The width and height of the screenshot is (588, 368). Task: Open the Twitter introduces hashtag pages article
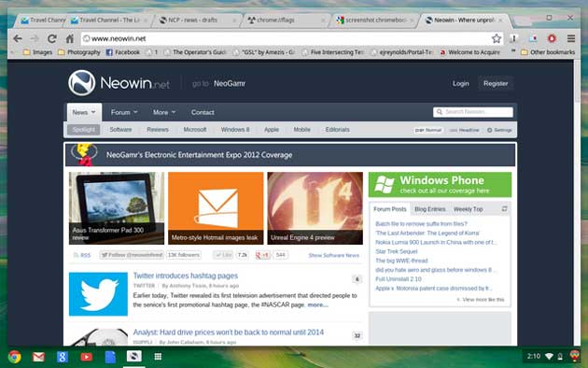point(186,276)
